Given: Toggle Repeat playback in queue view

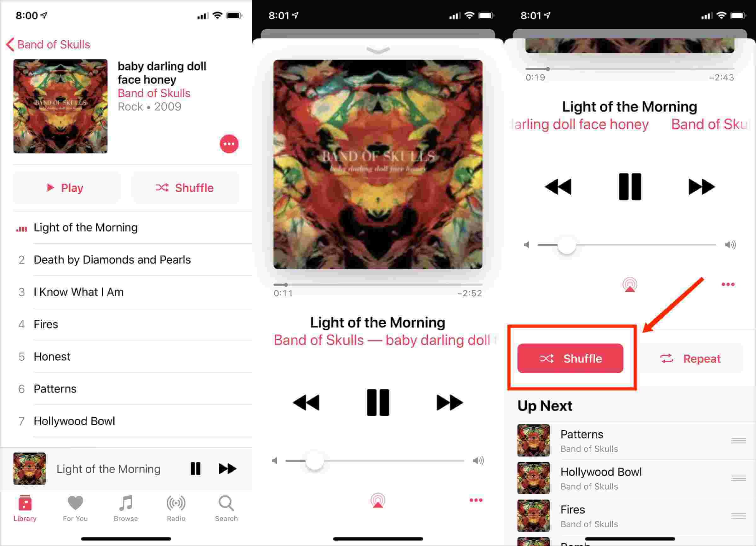Looking at the screenshot, I should coord(690,358).
